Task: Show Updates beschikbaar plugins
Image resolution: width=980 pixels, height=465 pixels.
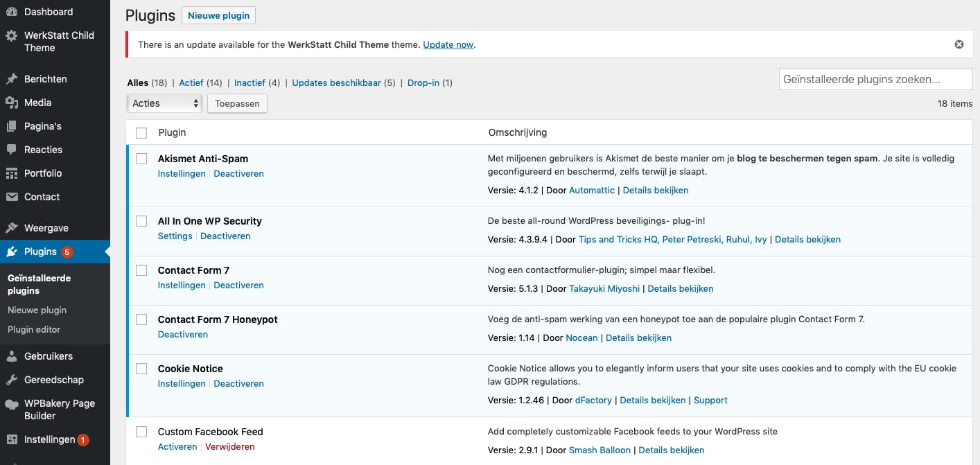Action: coord(336,82)
